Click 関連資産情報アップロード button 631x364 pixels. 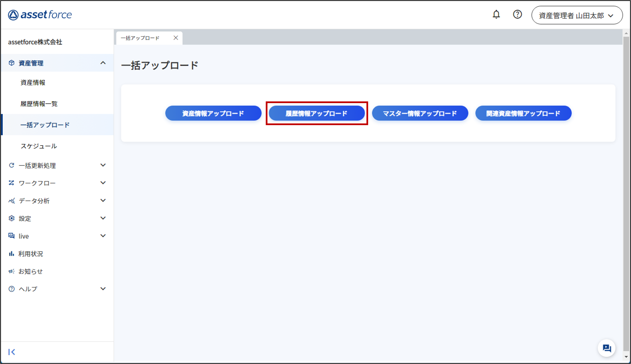pos(523,113)
